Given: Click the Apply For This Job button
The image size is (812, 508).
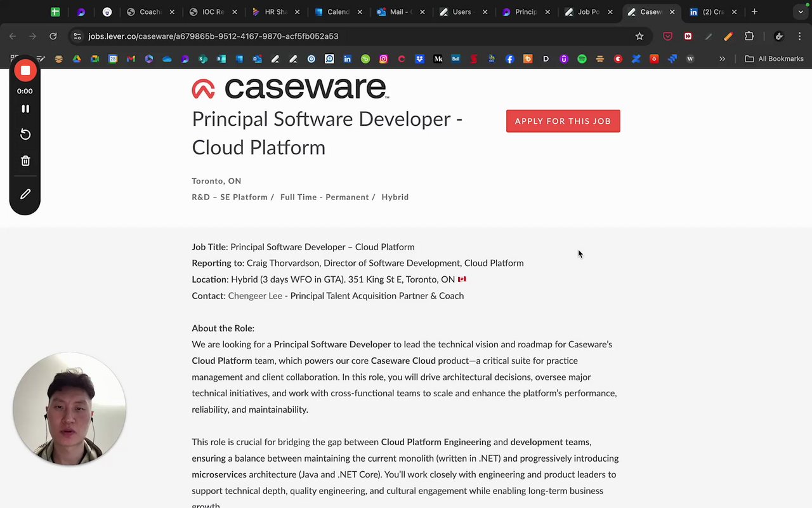Looking at the screenshot, I should coord(563,121).
